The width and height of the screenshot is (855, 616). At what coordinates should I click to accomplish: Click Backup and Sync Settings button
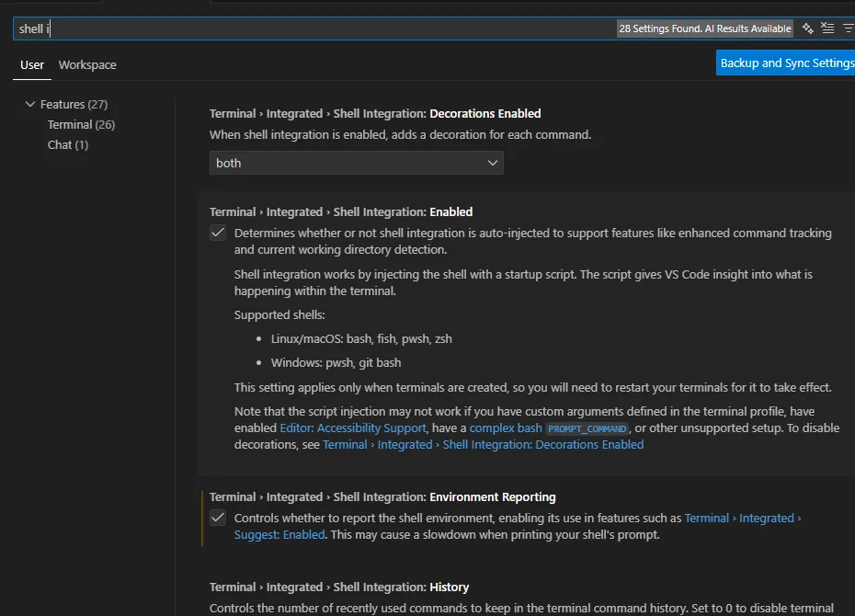(x=786, y=63)
